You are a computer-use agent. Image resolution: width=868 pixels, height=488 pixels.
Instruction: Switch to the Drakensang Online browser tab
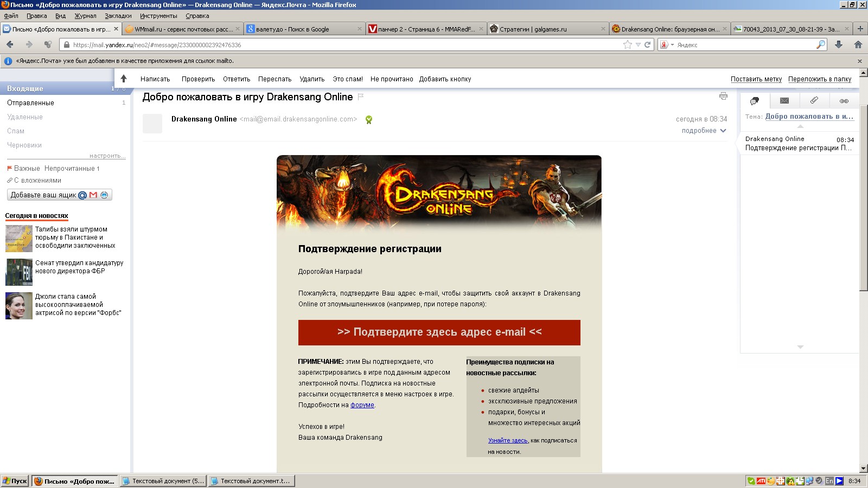(x=669, y=29)
